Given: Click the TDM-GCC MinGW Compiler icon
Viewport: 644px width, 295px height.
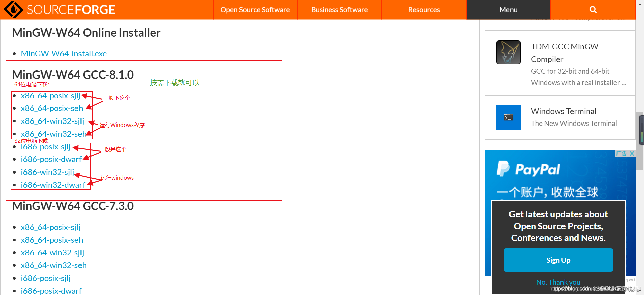Looking at the screenshot, I should pos(508,52).
